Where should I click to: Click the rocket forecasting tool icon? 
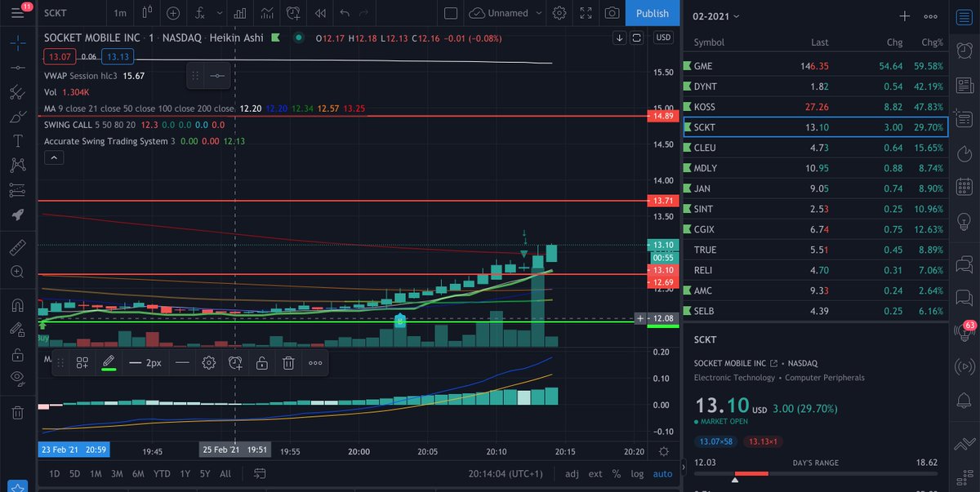(x=17, y=215)
